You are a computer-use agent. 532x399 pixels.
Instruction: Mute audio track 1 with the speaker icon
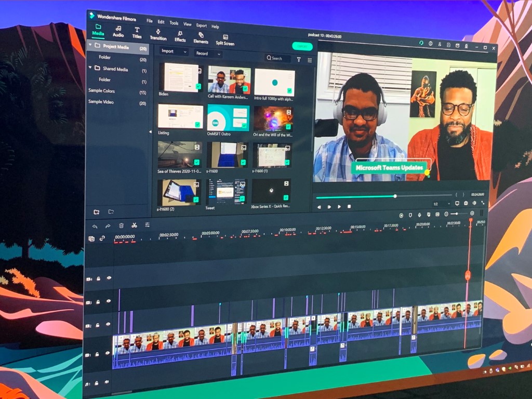107,382
